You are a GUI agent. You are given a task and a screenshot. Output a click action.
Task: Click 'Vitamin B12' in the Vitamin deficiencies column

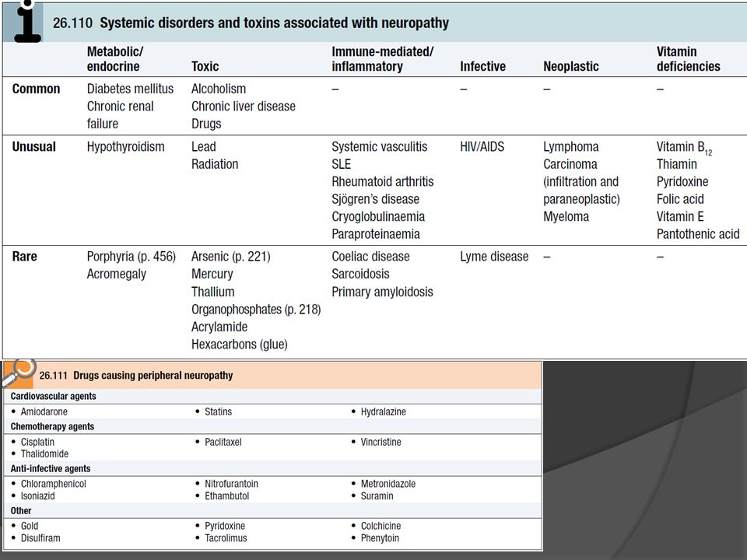[x=684, y=148]
